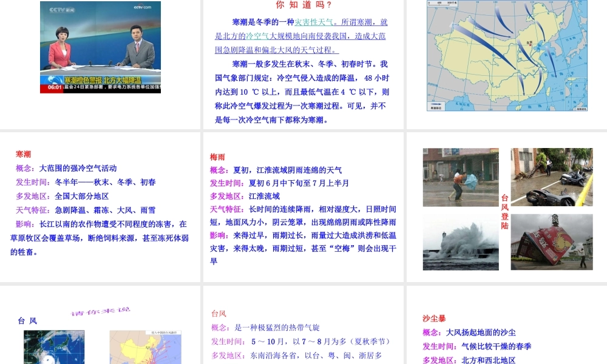Image resolution: width=607 pixels, height=364 pixels.
Task: Click the line '发生时间: 5～10月, 以7～8月为多'
Action: [300, 342]
